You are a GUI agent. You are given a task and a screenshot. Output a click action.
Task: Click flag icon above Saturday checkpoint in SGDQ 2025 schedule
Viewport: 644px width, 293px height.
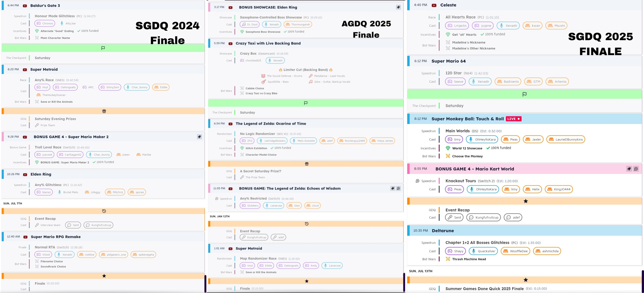pyautogui.click(x=524, y=94)
